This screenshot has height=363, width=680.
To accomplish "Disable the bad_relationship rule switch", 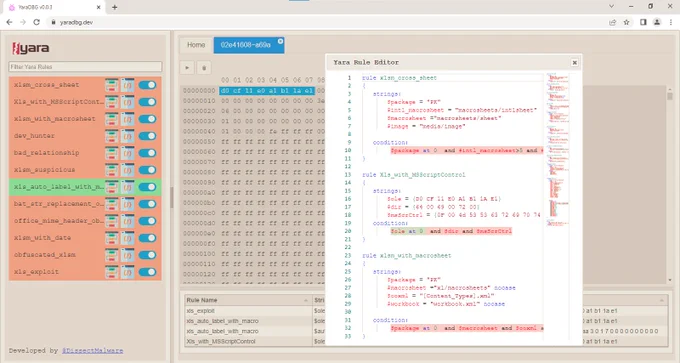I will click(147, 153).
